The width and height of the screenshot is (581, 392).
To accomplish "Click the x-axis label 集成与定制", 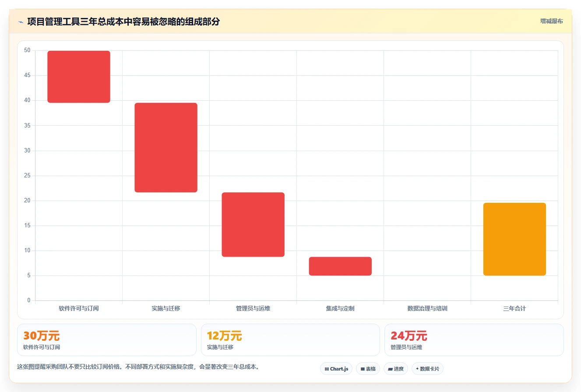I will [340, 308].
